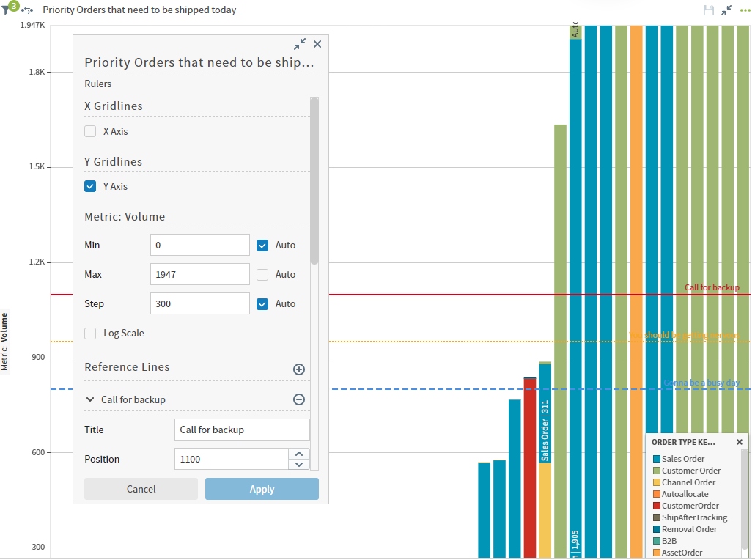Collapse the view with the shrink arrows icon
The width and height of the screenshot is (755, 560).
click(x=727, y=10)
